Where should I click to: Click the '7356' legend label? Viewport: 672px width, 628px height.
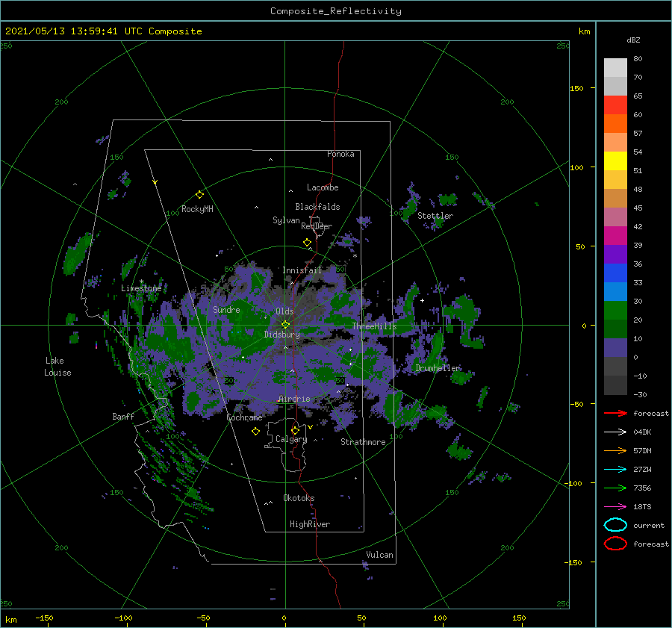click(x=642, y=488)
